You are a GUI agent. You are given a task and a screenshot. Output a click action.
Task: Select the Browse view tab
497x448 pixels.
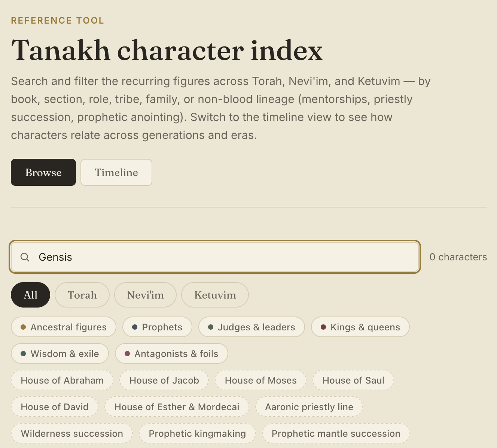[43, 172]
